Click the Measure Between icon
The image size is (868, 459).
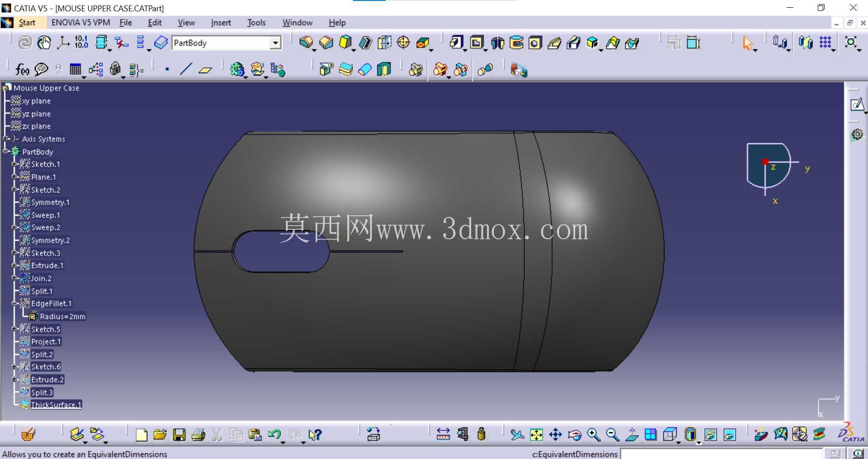443,435
